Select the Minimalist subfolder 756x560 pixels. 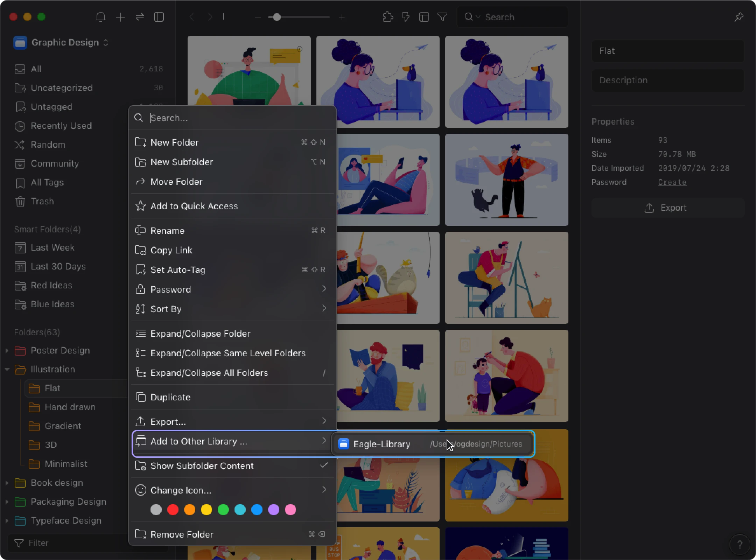pos(76,464)
